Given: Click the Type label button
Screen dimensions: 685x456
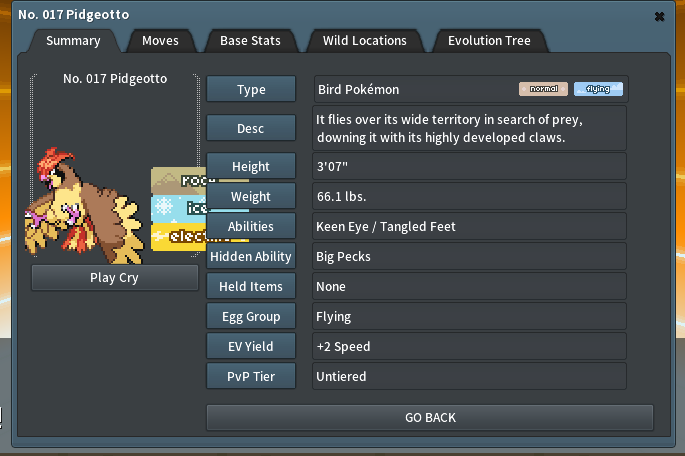Looking at the screenshot, I should pyautogui.click(x=251, y=89).
